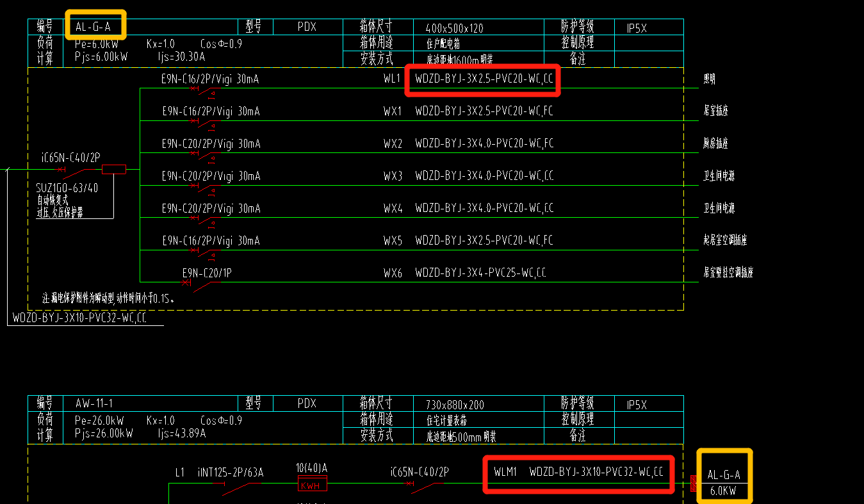Click the 'WLM1' circuit label
The height and width of the screenshot is (504, 864).
click(505, 473)
